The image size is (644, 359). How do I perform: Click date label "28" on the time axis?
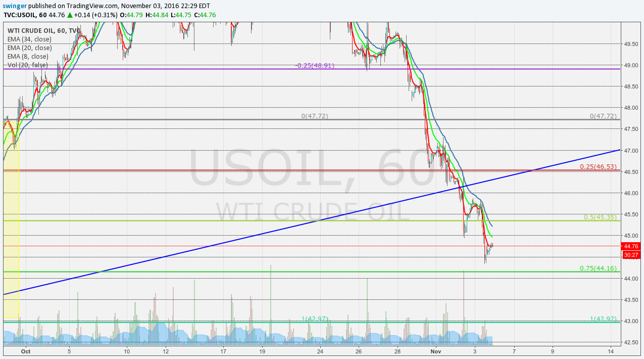point(398,351)
